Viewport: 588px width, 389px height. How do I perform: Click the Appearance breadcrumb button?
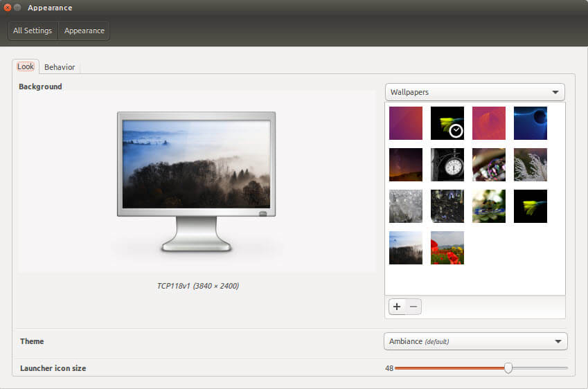84,30
